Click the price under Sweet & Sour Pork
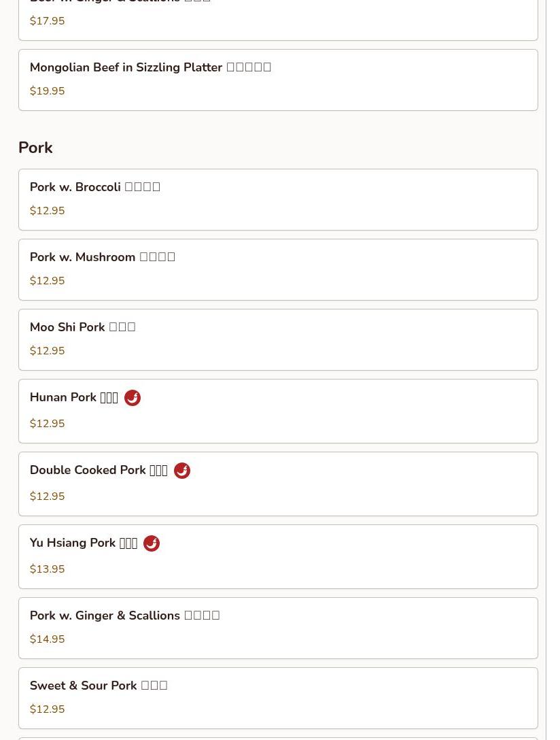Screen dimensions: 560x740 (48, 709)
